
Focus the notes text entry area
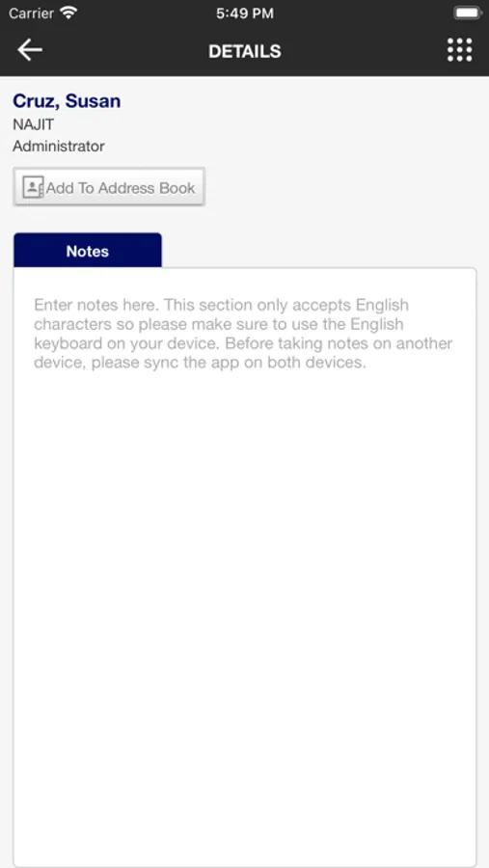[244, 567]
